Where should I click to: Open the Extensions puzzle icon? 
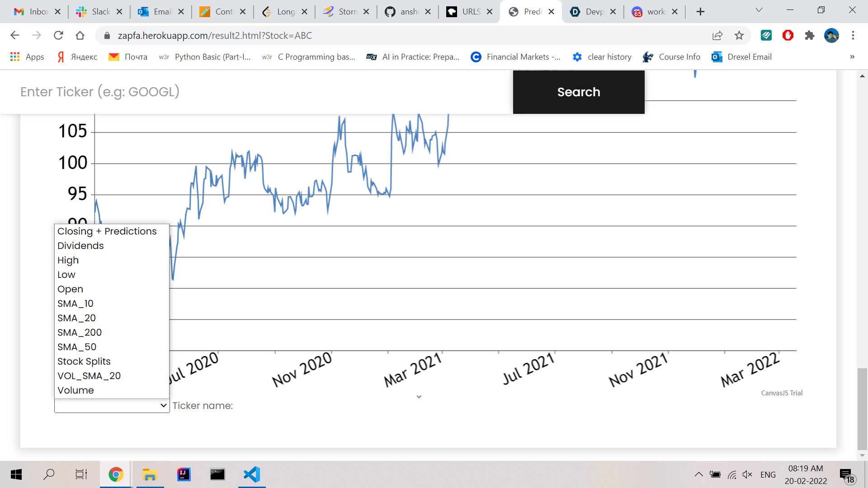[x=809, y=35]
